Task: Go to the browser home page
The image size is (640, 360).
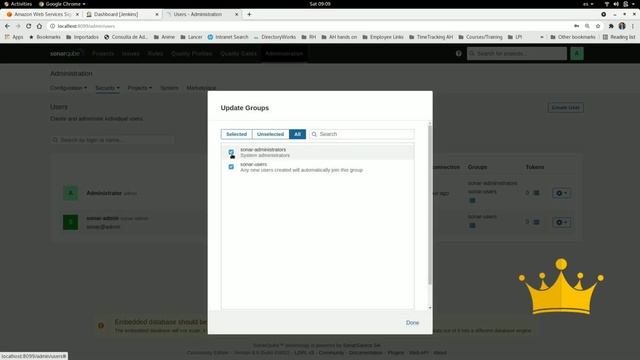Action: click(39, 26)
